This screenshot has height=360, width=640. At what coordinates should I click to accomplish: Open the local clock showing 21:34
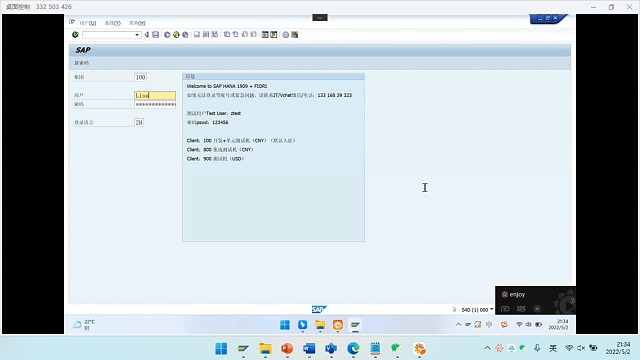click(617, 348)
